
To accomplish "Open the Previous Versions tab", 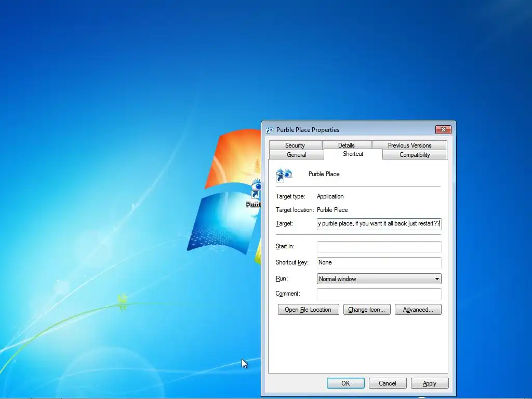I will pyautogui.click(x=409, y=145).
